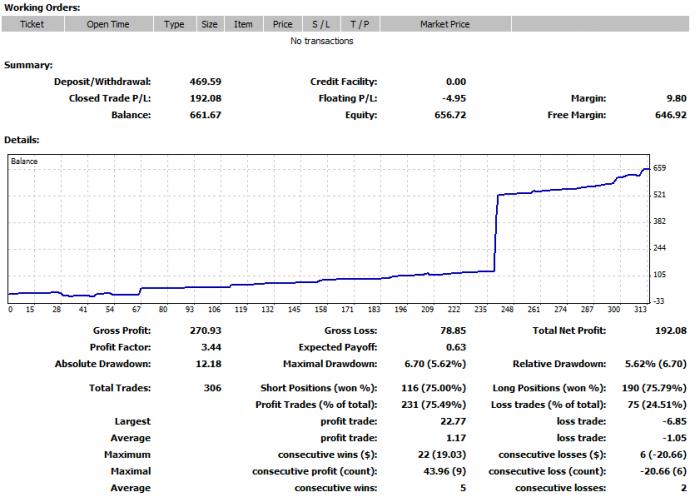
Task: Select the T / P column header
Action: [x=360, y=24]
